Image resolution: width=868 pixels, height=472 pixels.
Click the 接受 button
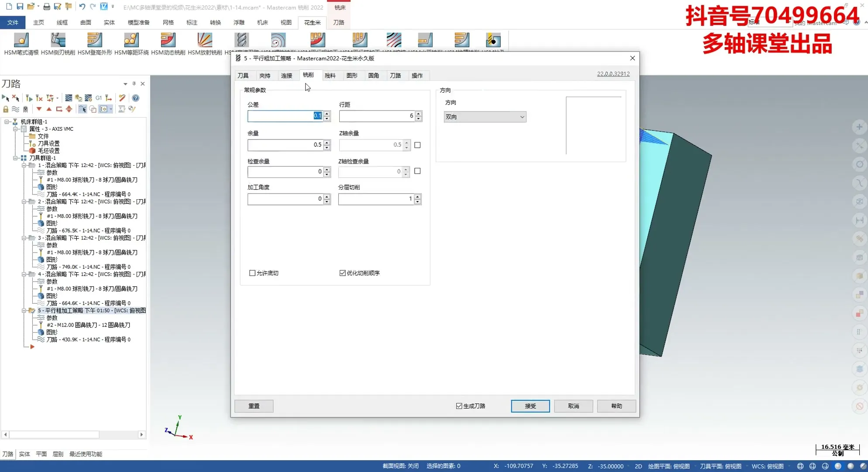coord(530,406)
